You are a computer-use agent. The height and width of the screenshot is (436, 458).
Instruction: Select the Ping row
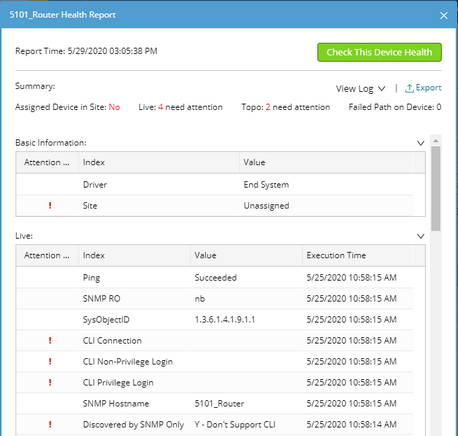coord(214,277)
